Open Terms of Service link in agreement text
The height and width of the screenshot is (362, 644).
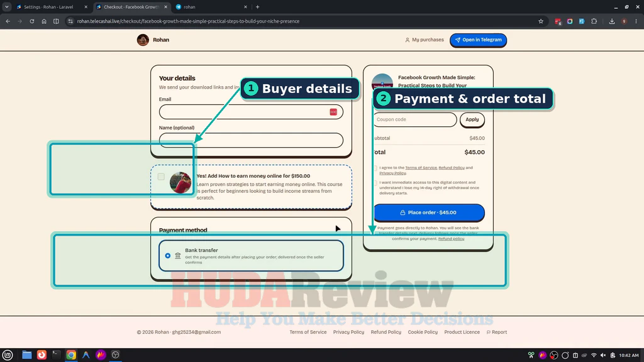[421, 168]
